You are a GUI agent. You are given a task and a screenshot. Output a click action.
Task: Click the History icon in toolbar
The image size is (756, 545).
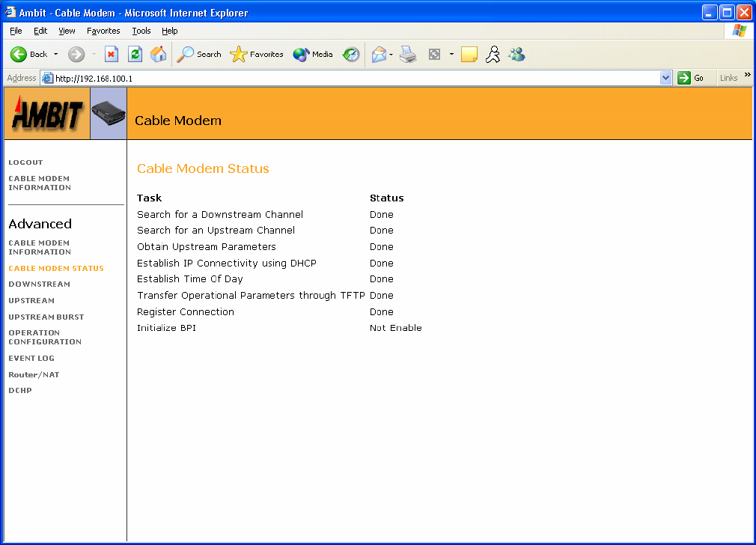(x=351, y=54)
